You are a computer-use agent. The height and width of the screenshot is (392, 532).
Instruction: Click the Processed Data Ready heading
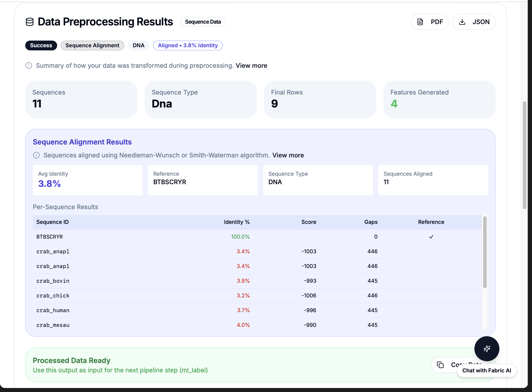coord(71,360)
